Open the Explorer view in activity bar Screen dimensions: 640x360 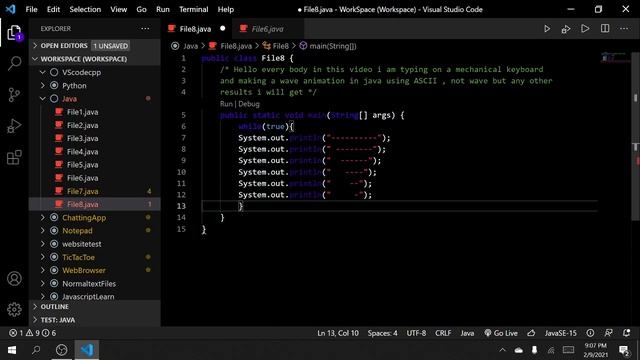click(x=14, y=32)
